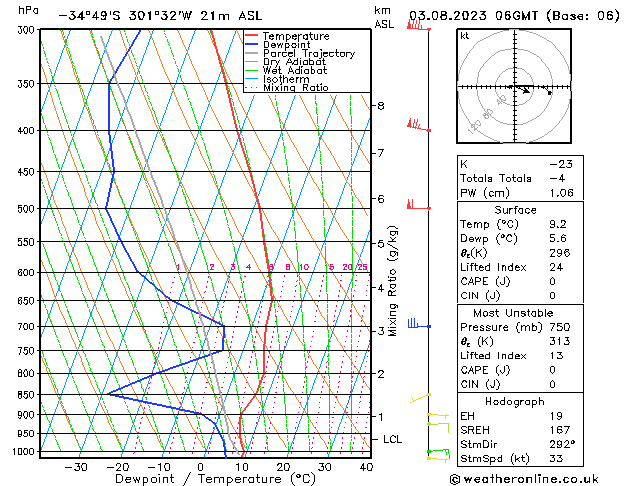Screen dimensions: 629x486
Task: Click the Hodograph section heading
Action: point(515,402)
